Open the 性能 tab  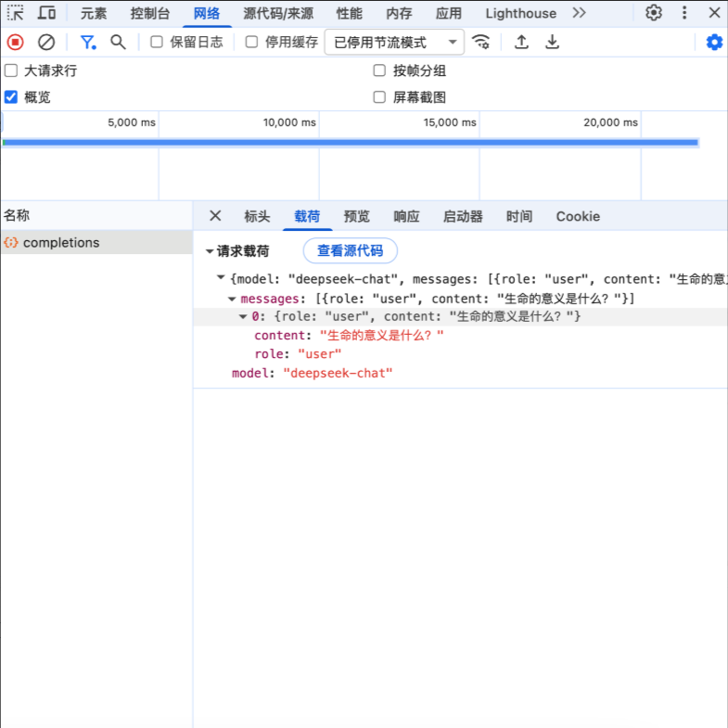349,14
